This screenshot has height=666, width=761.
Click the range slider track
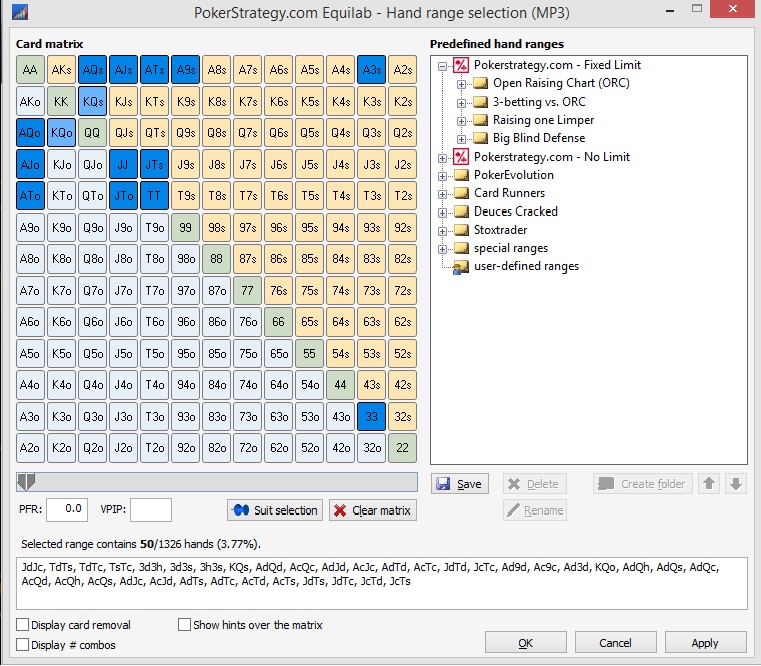[216, 482]
